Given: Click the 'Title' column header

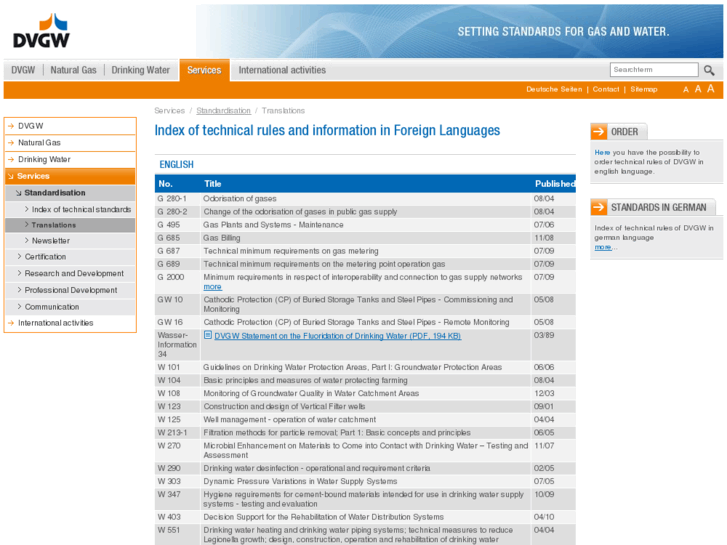Looking at the screenshot, I should [x=212, y=184].
